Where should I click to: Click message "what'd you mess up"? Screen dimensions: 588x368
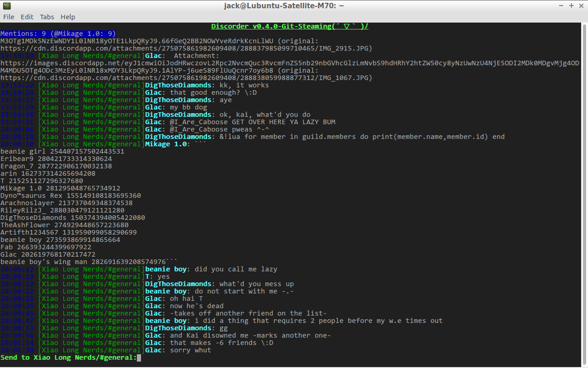pyautogui.click(x=256, y=284)
